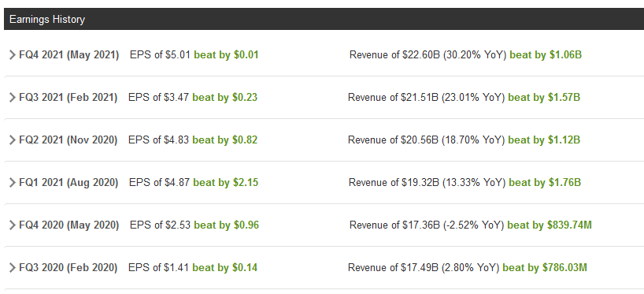Expand the FQ4 2020 (May 2020) row chevron
The width and height of the screenshot is (644, 294).
(x=13, y=225)
